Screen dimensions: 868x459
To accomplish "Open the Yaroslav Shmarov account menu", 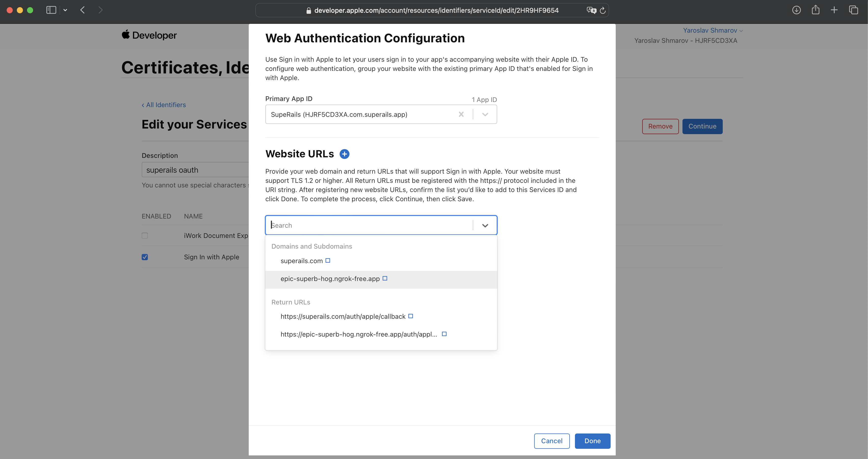I will point(713,30).
